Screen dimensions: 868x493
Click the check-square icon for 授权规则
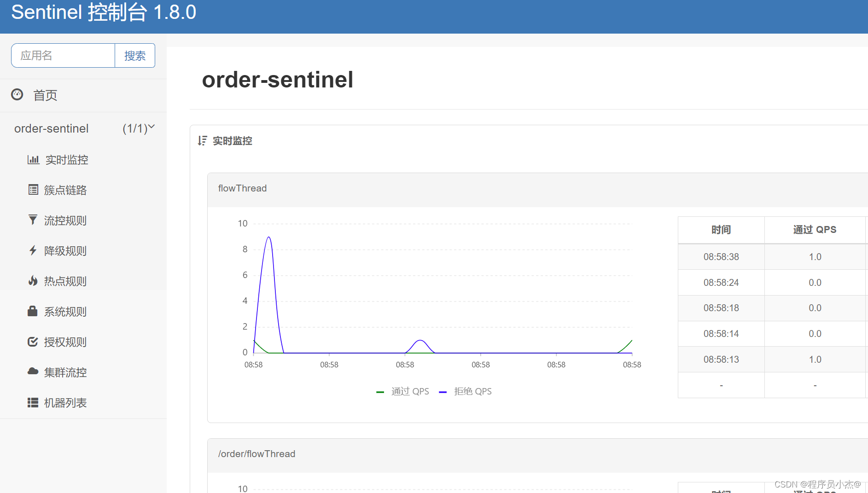[33, 342]
